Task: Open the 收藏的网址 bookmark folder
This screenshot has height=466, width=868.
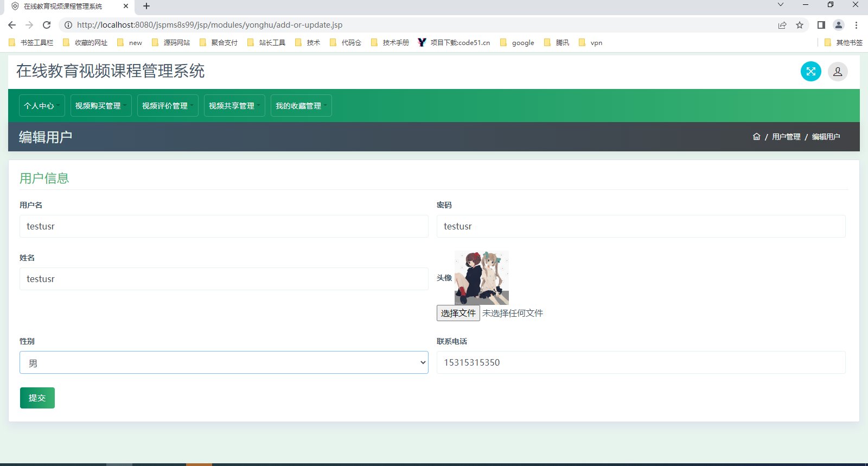Action: (x=85, y=42)
